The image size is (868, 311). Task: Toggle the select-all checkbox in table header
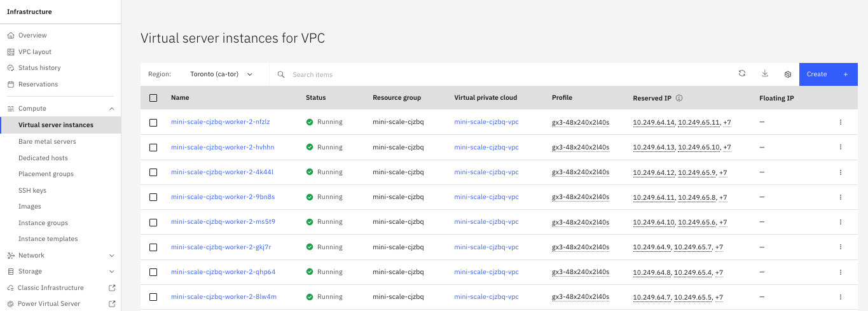point(153,98)
